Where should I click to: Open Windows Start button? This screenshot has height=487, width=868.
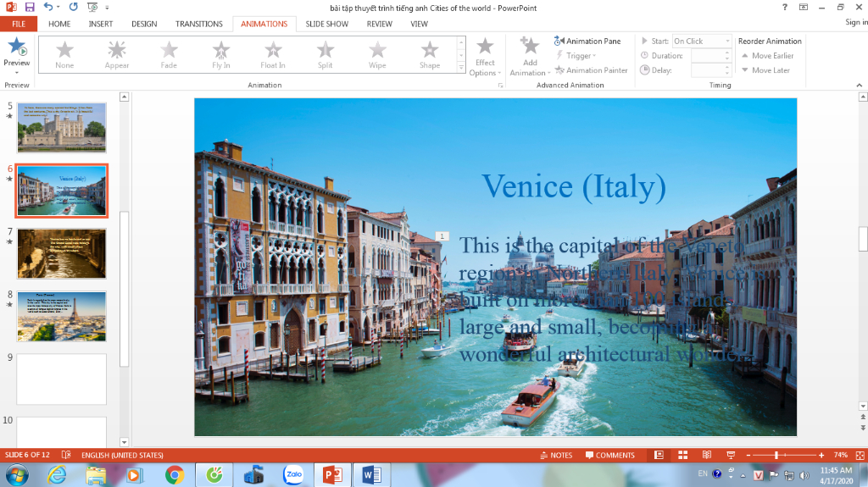tap(17, 475)
